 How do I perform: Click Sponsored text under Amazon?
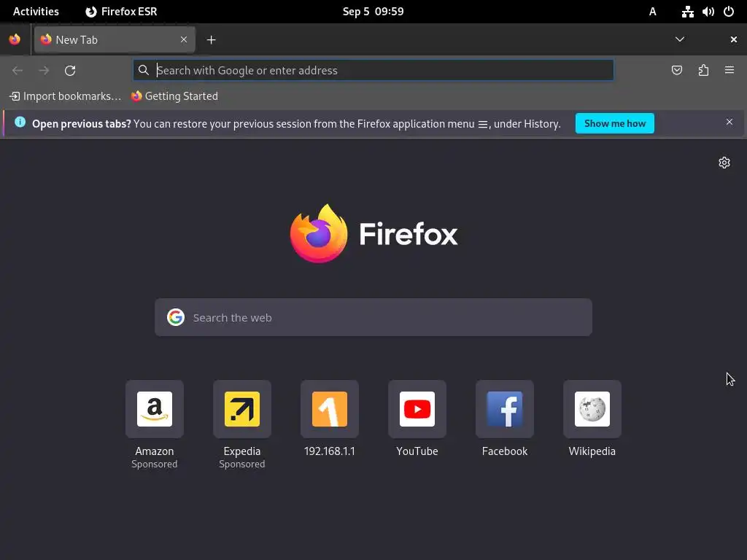(155, 464)
